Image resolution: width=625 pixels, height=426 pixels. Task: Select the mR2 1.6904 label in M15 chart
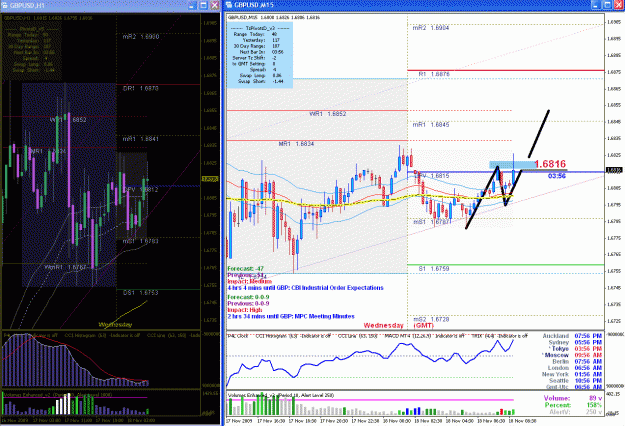pos(431,28)
